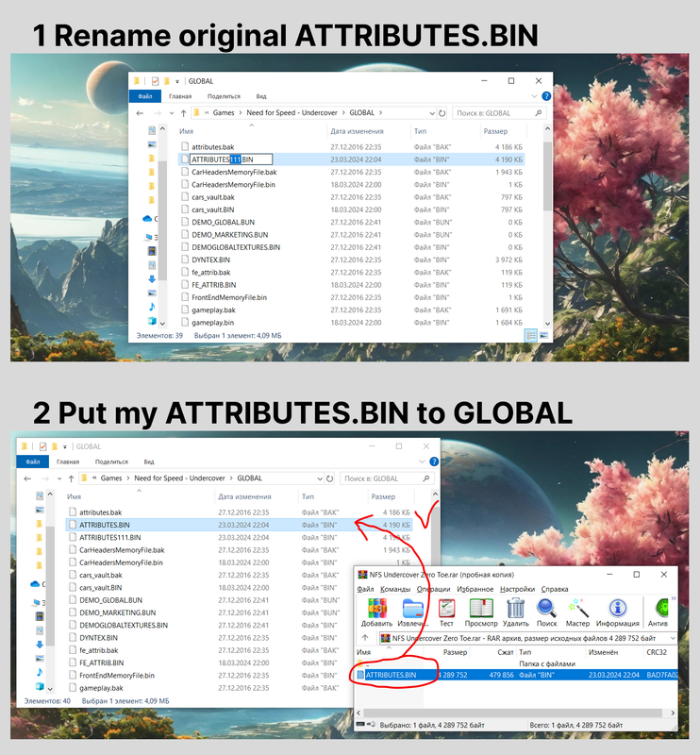The height and width of the screenshot is (755, 700).
Task: Expand address bar history in step 1 Explorer
Action: 432,113
